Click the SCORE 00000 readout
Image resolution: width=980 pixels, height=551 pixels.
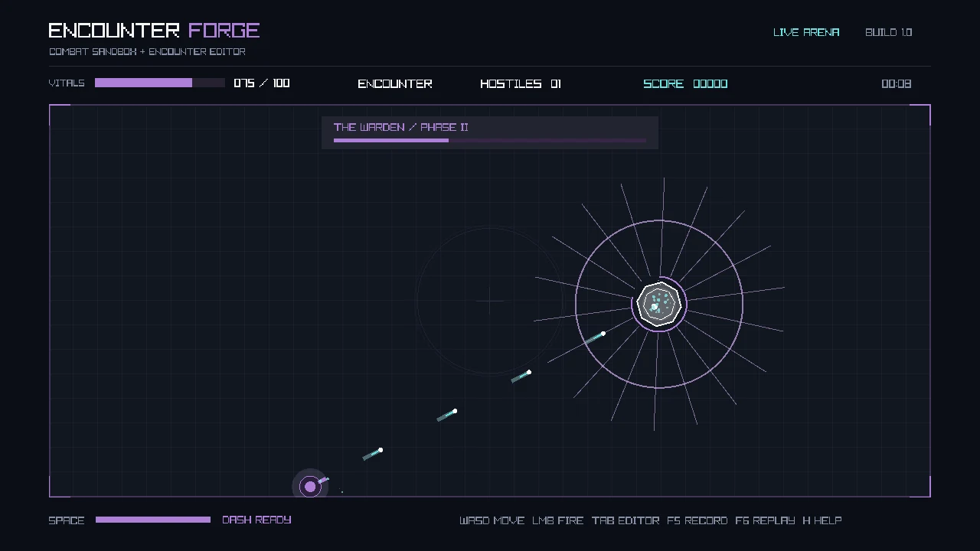[685, 83]
